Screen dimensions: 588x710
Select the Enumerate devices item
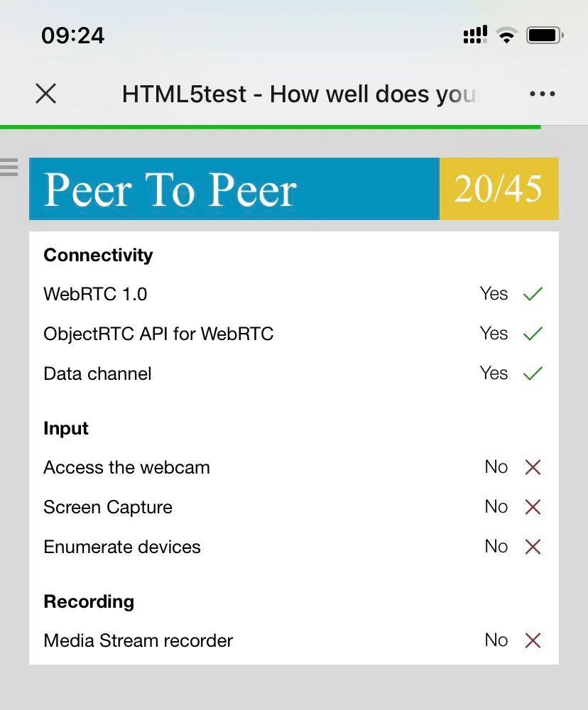(122, 547)
